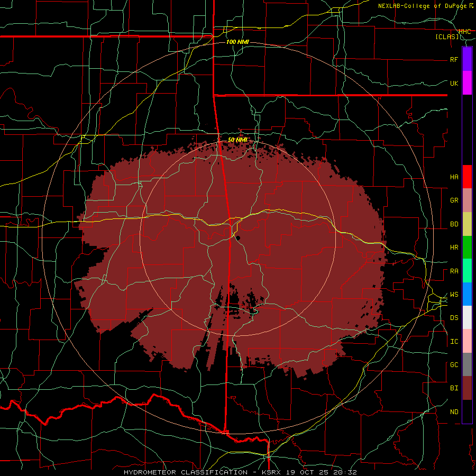476x476 pixels.
Task: Click the UK legend label
Action: 454,83
